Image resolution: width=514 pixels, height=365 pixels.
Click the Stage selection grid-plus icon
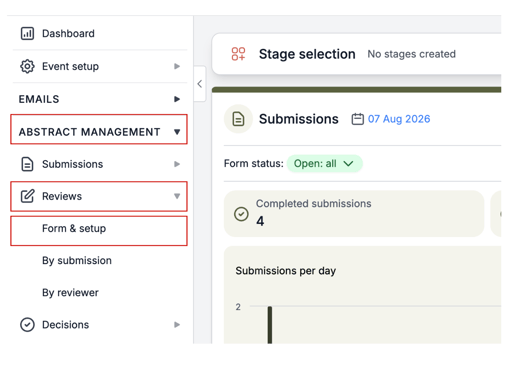[238, 54]
